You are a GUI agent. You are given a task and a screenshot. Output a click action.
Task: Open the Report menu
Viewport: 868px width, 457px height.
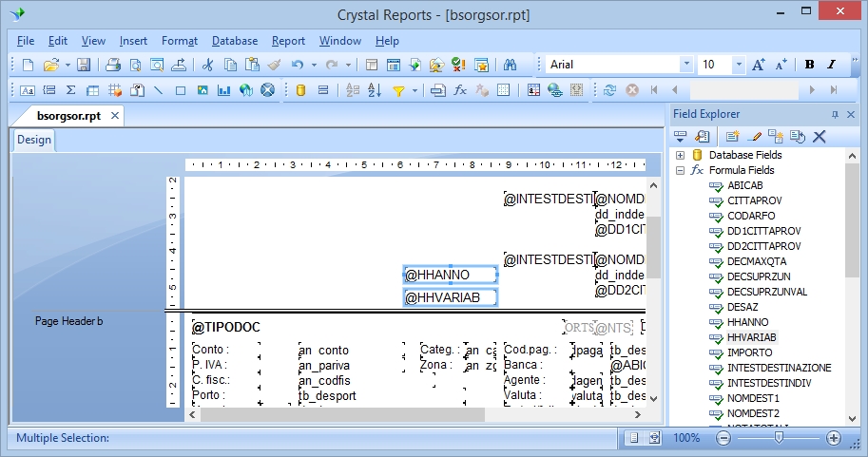click(x=288, y=41)
